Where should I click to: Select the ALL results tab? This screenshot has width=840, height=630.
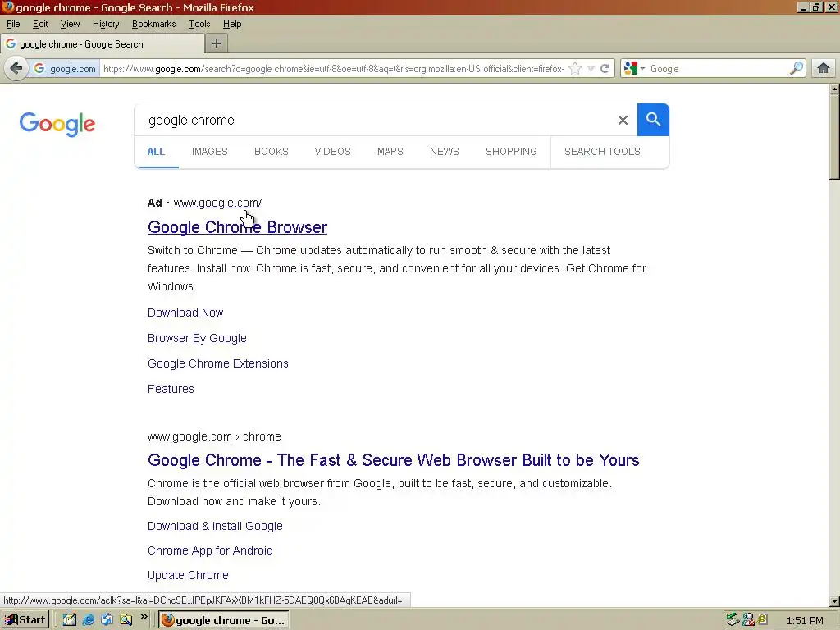[156, 152]
